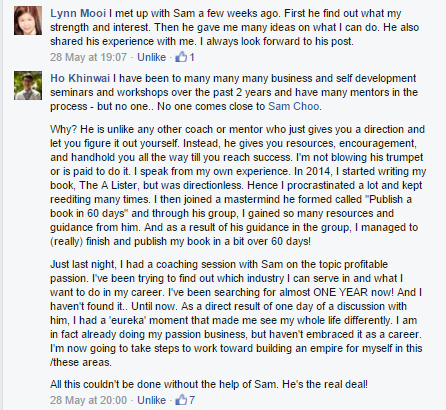Open the tagged Sam Choo profile link
The height and width of the screenshot is (410, 446).
coord(294,106)
